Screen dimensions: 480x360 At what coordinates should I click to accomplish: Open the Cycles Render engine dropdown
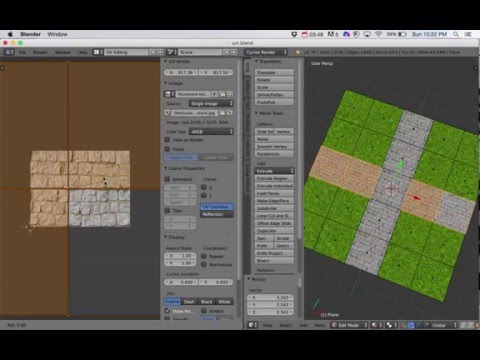point(266,52)
